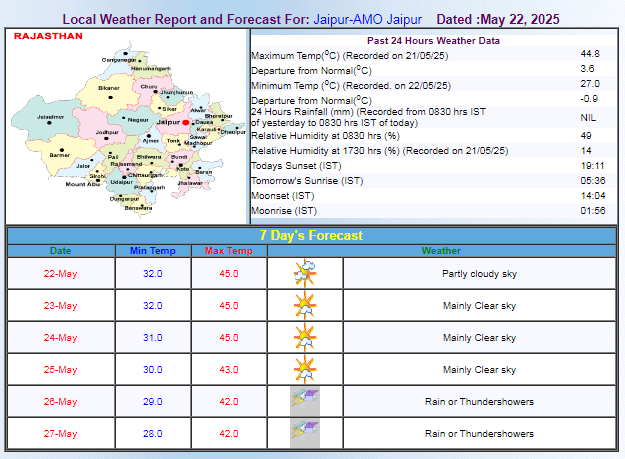Click Churu on the Rajasthan map
The height and width of the screenshot is (459, 625).
(149, 86)
